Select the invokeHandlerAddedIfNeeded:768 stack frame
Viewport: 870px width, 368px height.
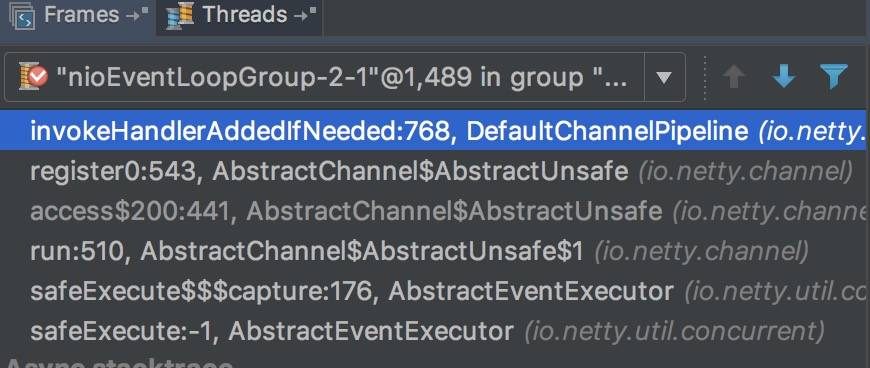[435, 130]
